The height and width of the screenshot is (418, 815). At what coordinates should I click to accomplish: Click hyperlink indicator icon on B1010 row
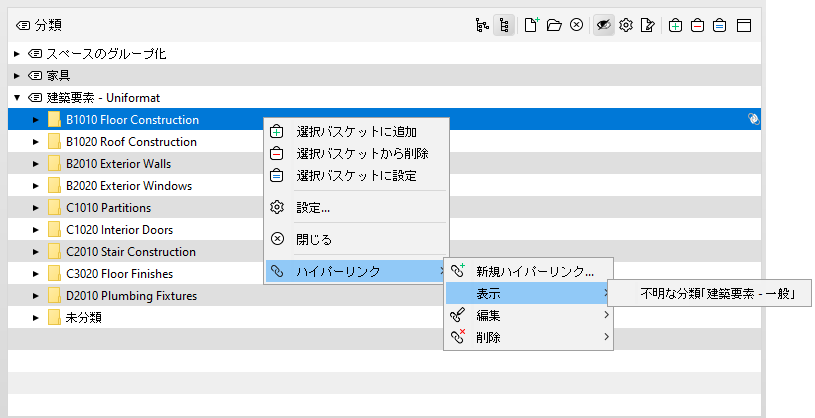click(x=753, y=119)
